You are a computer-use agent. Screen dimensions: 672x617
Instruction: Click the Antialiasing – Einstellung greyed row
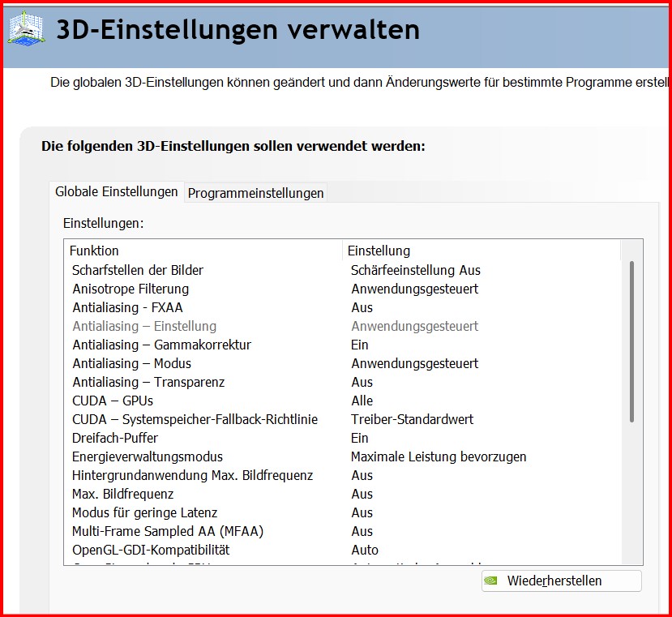(342, 326)
